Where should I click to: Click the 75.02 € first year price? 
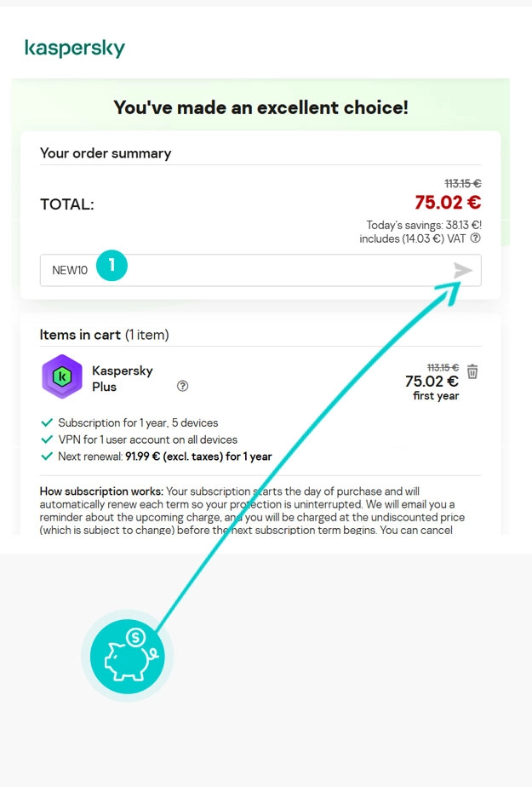point(432,382)
